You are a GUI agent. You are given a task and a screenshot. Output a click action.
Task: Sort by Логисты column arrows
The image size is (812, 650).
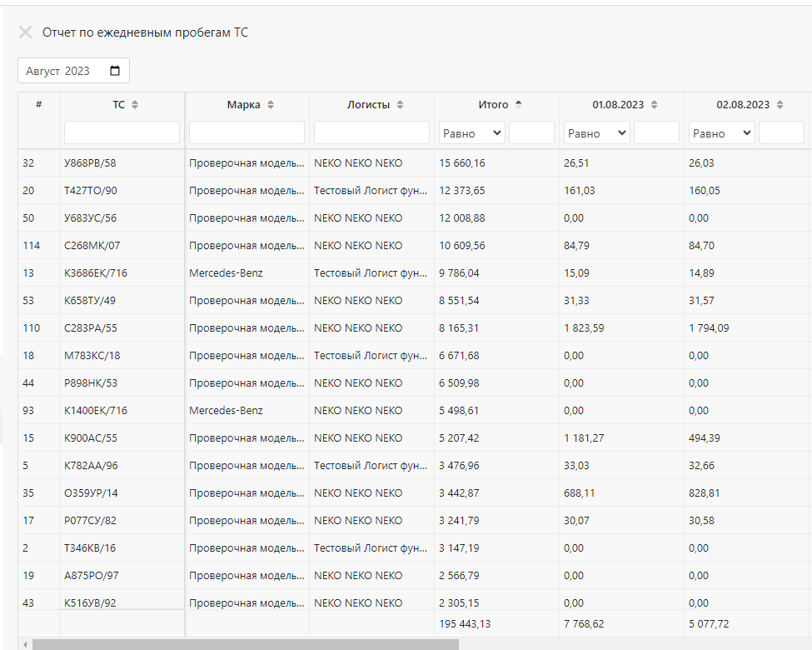(400, 105)
